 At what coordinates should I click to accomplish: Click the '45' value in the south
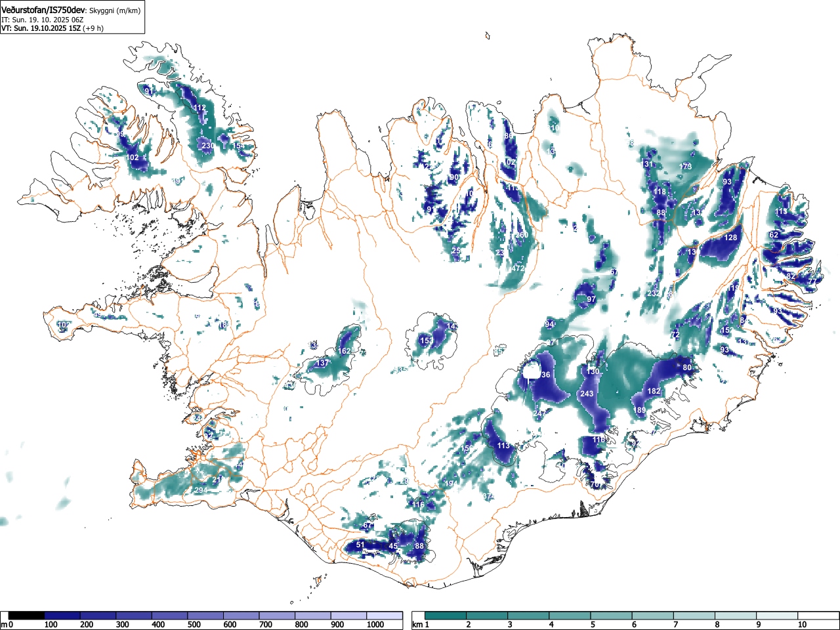tap(393, 546)
